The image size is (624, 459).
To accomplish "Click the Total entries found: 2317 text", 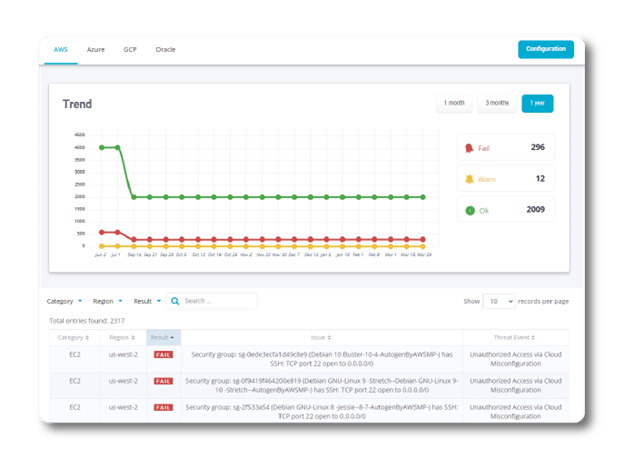I will (x=87, y=321).
